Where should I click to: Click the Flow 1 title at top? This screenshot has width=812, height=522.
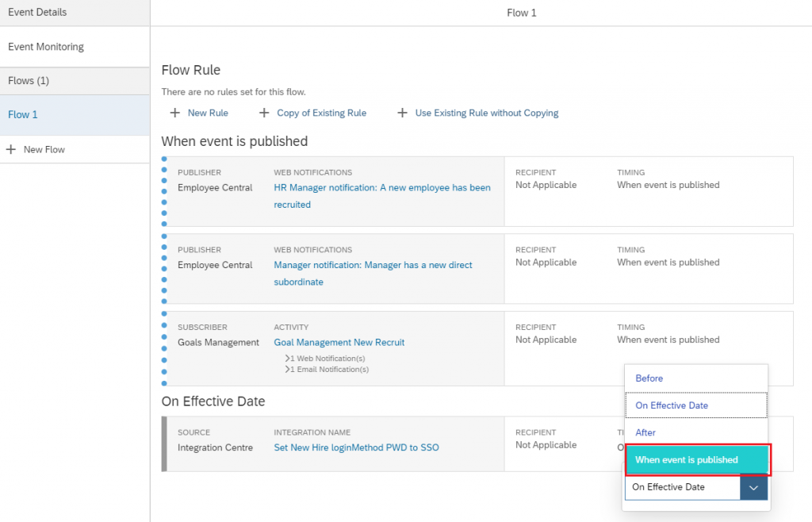coord(522,13)
